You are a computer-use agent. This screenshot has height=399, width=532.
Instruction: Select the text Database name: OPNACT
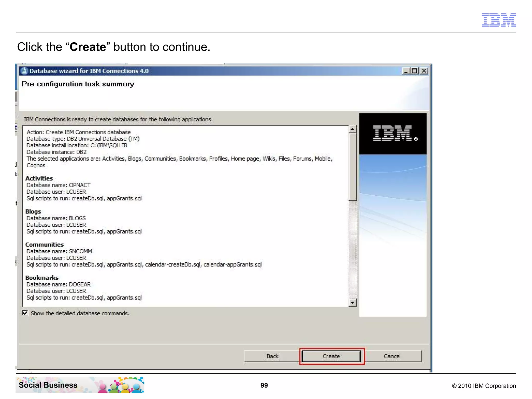pyautogui.click(x=58, y=185)
